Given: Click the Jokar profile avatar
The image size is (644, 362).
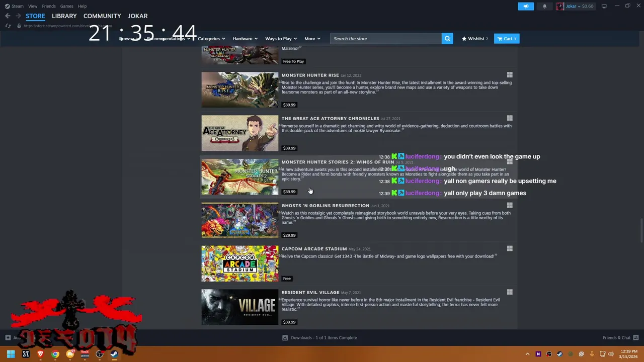Looking at the screenshot, I should click(560, 6).
